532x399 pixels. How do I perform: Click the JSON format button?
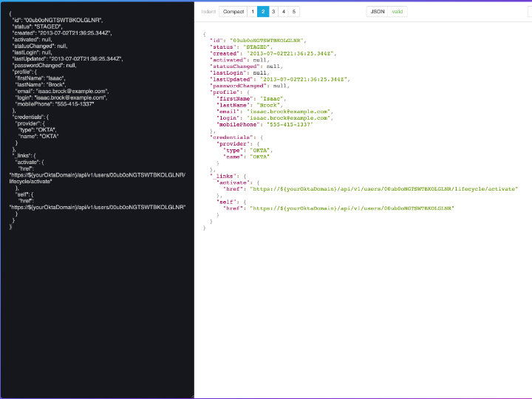[377, 12]
